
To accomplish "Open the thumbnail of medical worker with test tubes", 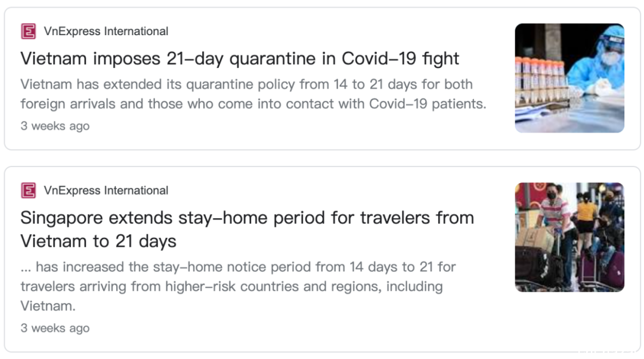I will pyautogui.click(x=569, y=78).
